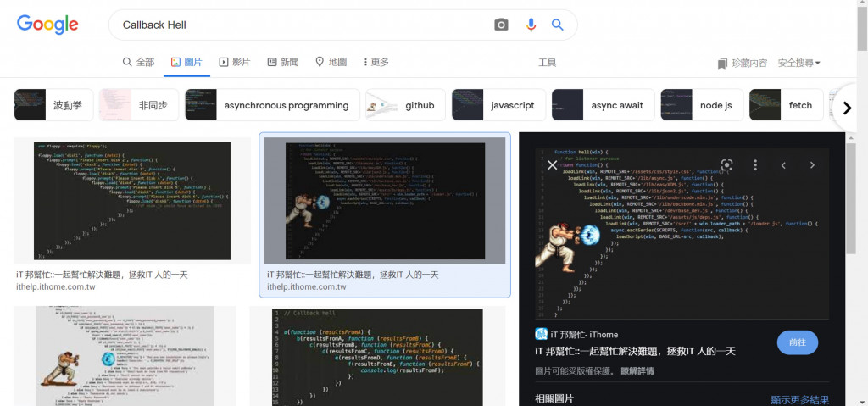This screenshot has width=868, height=406.
Task: Select the github suggestion chip
Action: click(405, 105)
